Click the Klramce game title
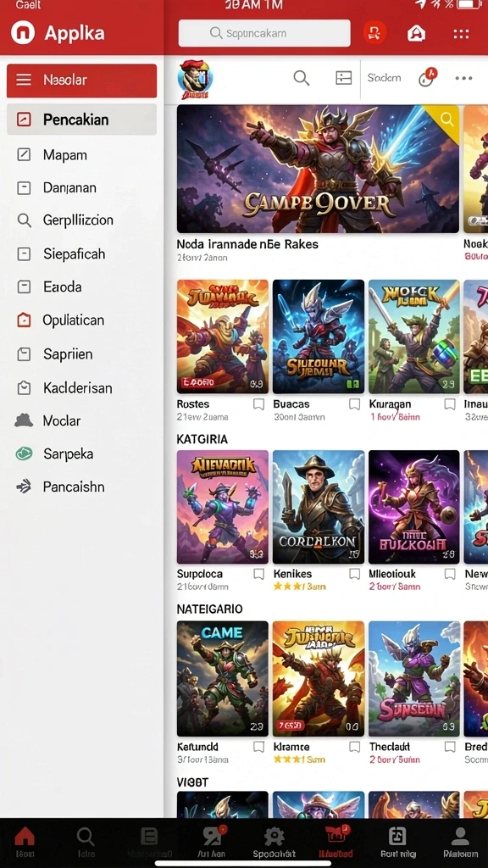Screen dimensions: 488x868 (291, 747)
